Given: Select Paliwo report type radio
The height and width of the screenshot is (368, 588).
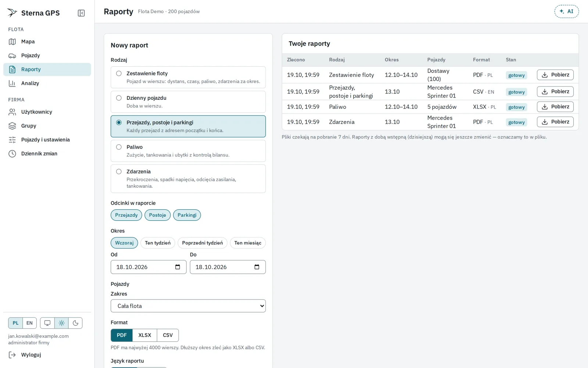Looking at the screenshot, I should pyautogui.click(x=119, y=147).
